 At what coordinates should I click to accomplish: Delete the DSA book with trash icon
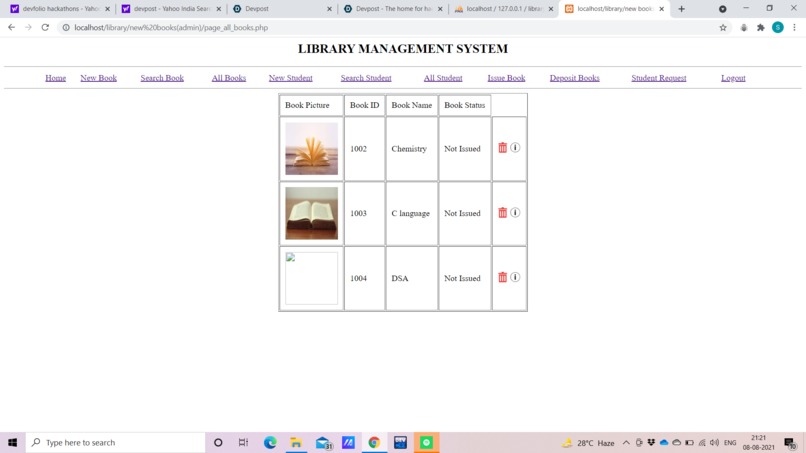[x=502, y=278]
